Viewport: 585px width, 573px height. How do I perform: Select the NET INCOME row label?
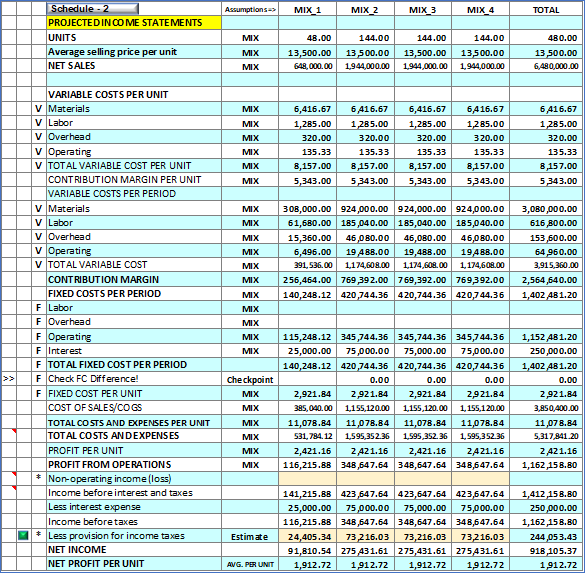[x=77, y=549]
